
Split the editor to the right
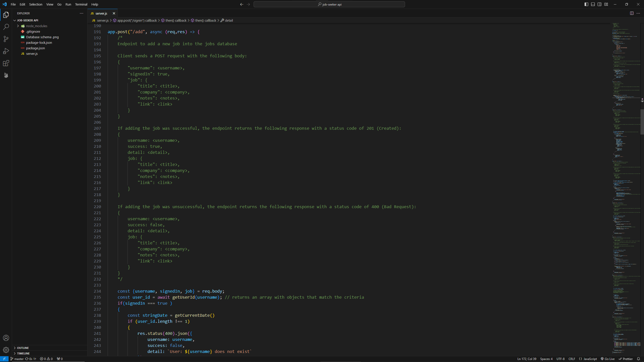632,13
